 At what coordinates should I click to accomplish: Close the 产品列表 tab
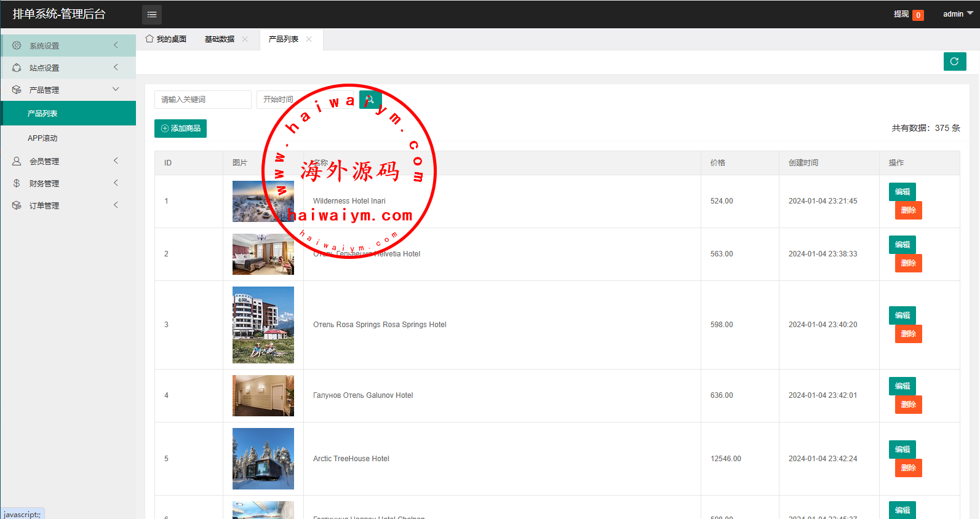309,39
